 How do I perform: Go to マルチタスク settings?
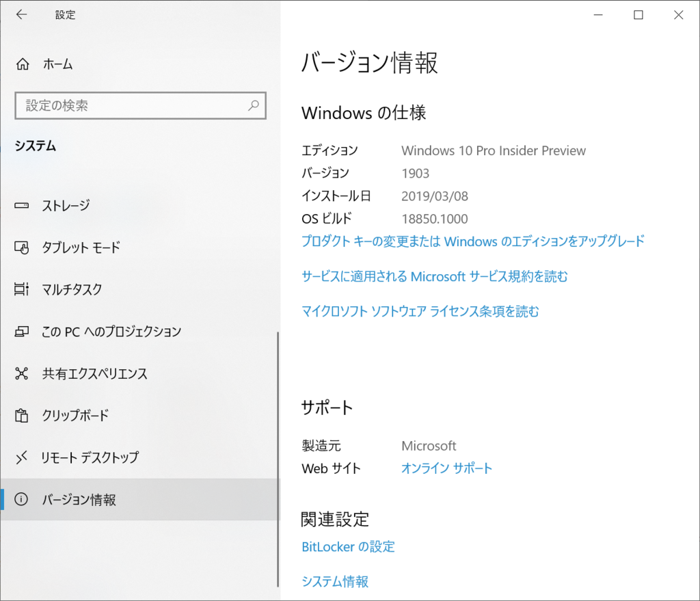click(140, 289)
